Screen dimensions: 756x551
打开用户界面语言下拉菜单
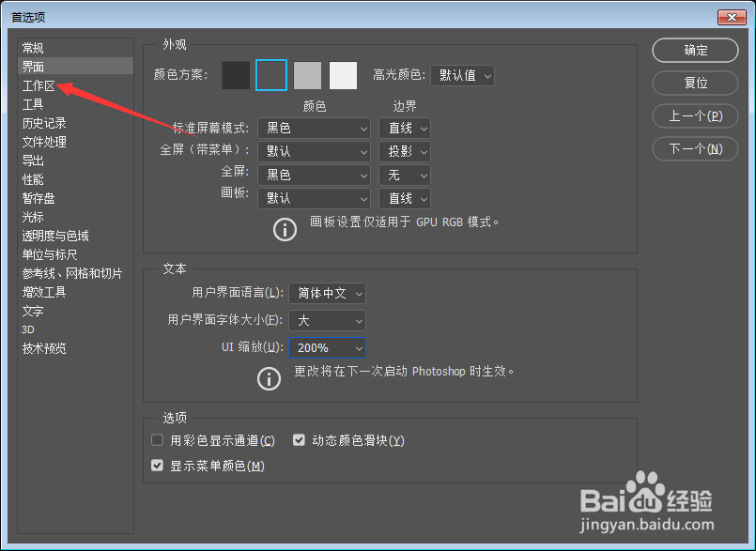pos(327,293)
